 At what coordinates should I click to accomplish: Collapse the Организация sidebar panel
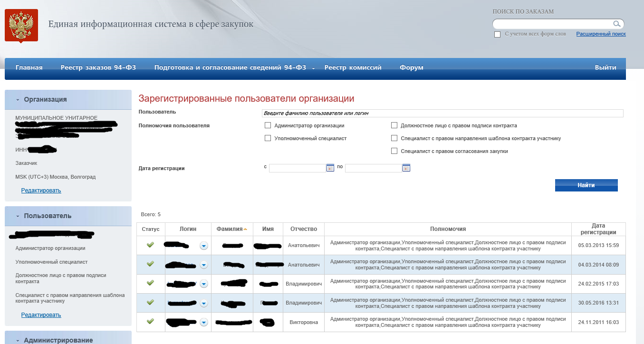click(x=18, y=100)
